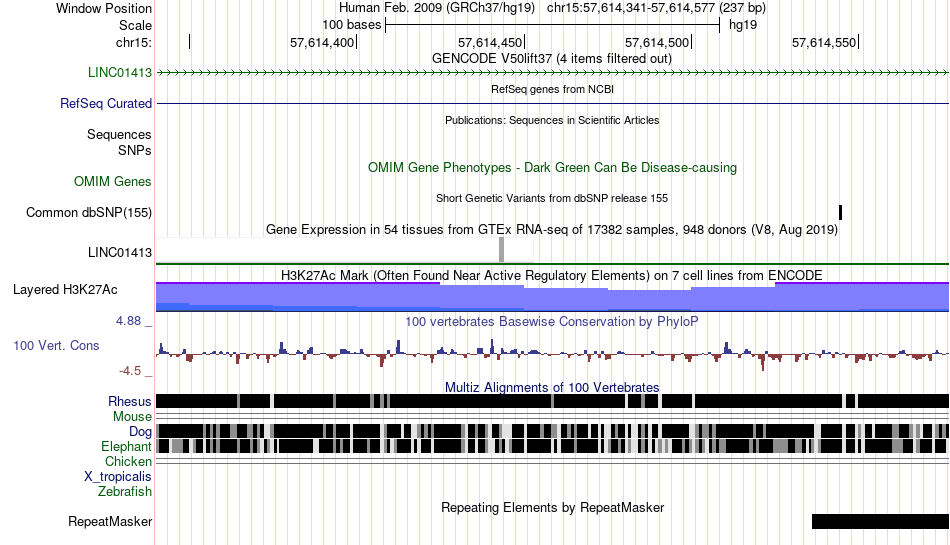The height and width of the screenshot is (545, 950).
Task: Click the 57,614,550 ruler position label
Action: (824, 42)
